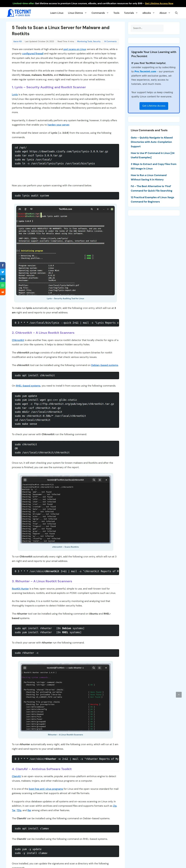Open the 'port scans on Linux' link

[x=75, y=49]
